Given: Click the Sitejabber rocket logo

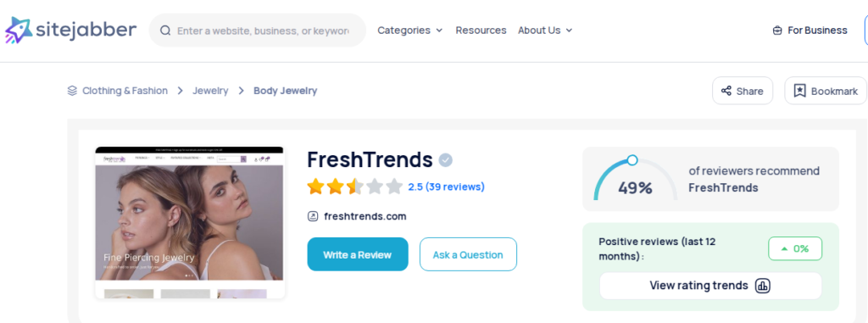Looking at the screenshot, I should (x=18, y=30).
